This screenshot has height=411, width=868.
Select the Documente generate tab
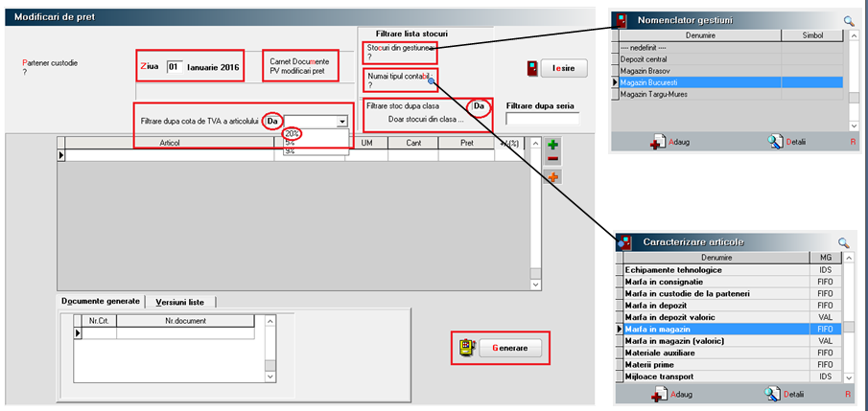tap(101, 302)
